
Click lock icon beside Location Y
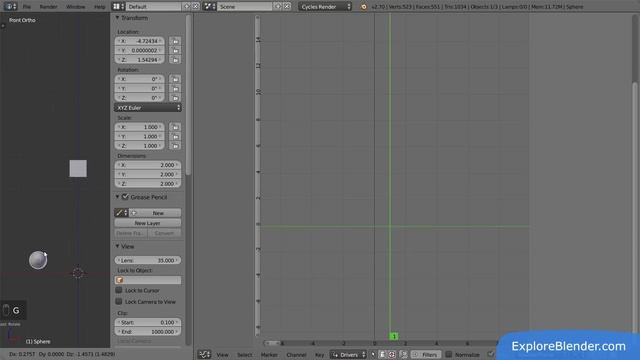175,51
